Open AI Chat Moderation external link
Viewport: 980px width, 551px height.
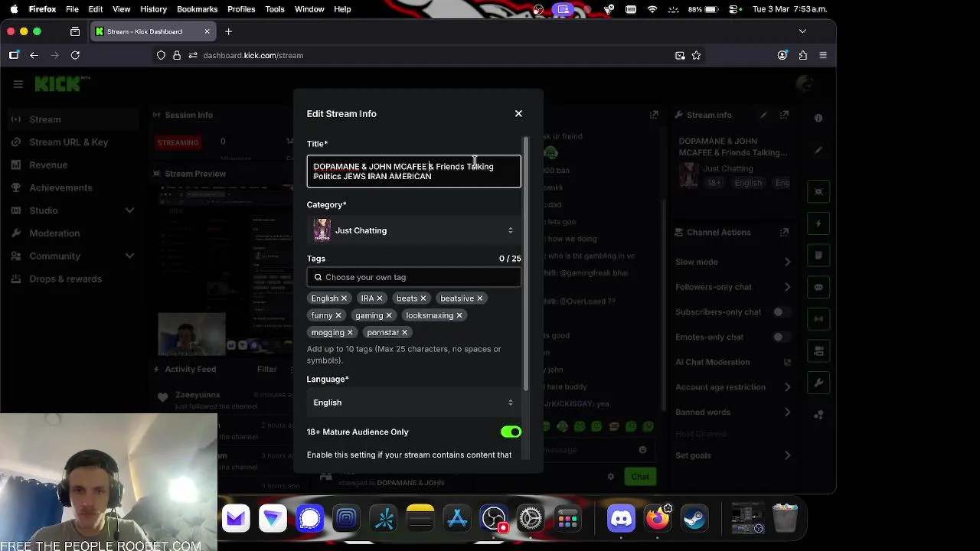787,362
